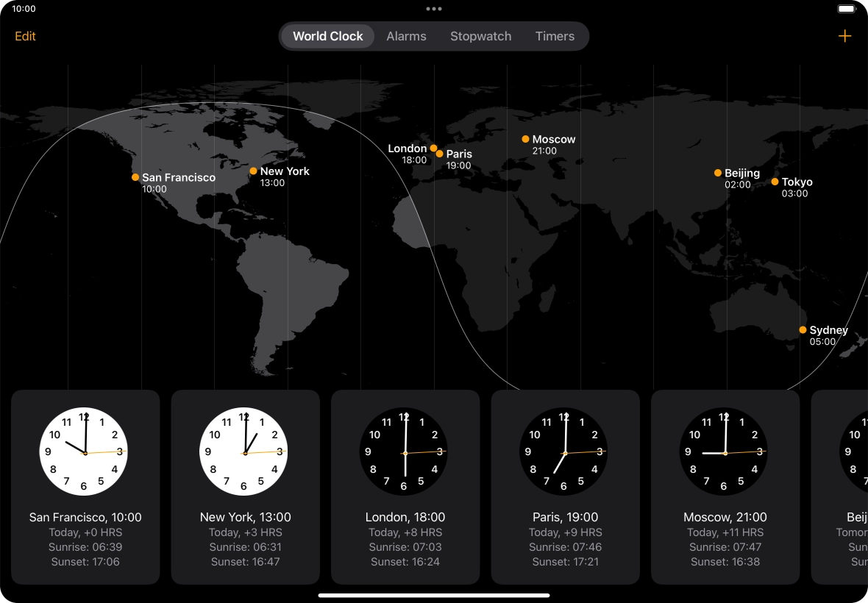This screenshot has height=603, width=868.
Task: Switch to the Alarms tab
Action: coord(406,36)
